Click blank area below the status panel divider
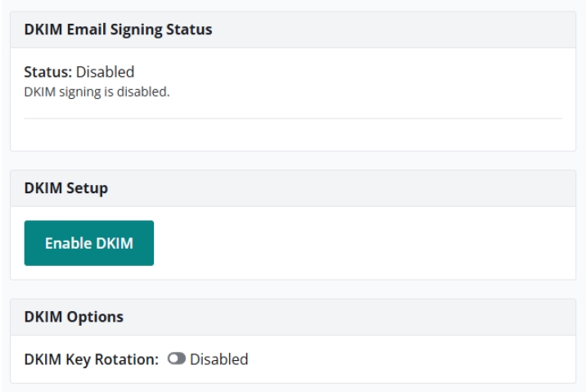The image size is (586, 392). (x=293, y=135)
